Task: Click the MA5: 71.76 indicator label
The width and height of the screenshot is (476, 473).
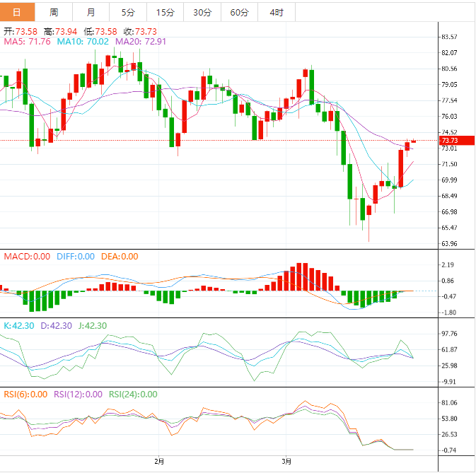Action: click(x=28, y=42)
